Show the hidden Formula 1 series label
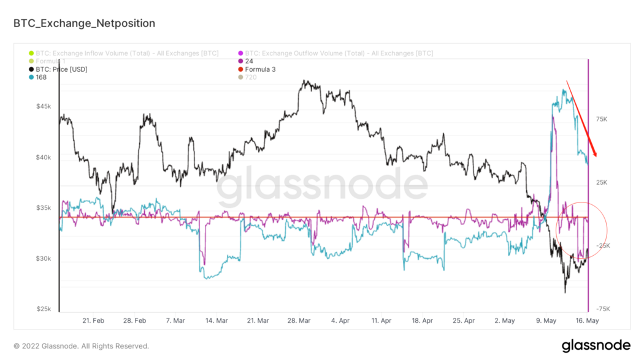The height and width of the screenshot is (362, 644). pyautogui.click(x=51, y=61)
